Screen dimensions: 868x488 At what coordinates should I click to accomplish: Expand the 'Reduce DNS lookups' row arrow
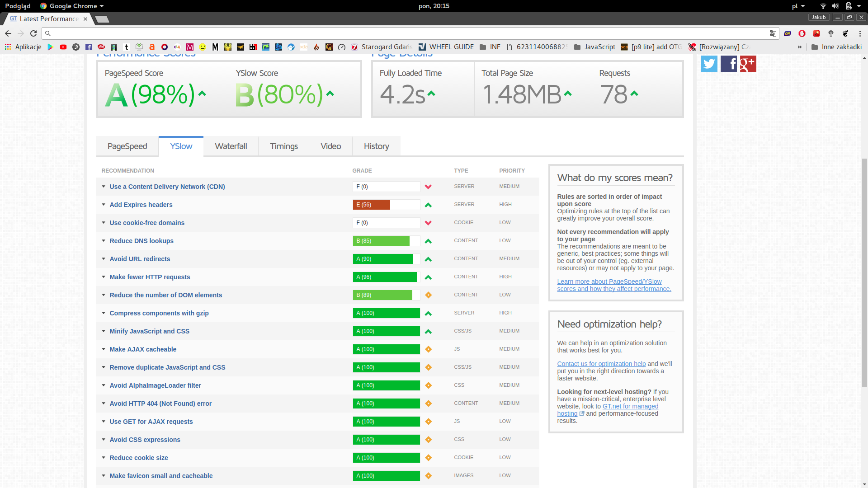104,241
